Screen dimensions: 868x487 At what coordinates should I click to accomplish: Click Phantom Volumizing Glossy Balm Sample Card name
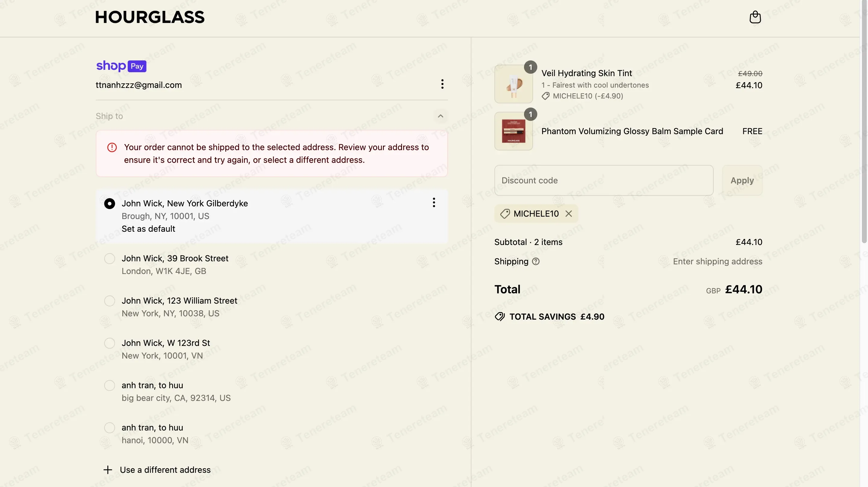[632, 131]
